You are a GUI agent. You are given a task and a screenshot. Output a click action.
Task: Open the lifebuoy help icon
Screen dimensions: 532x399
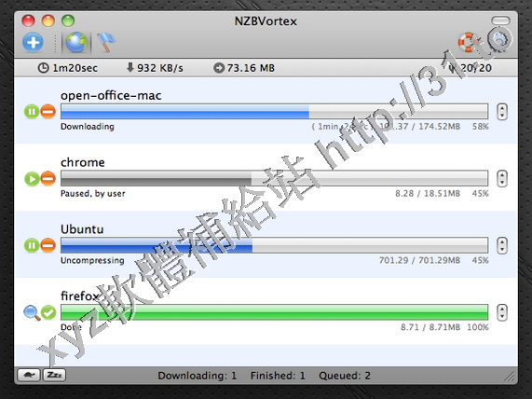[469, 42]
